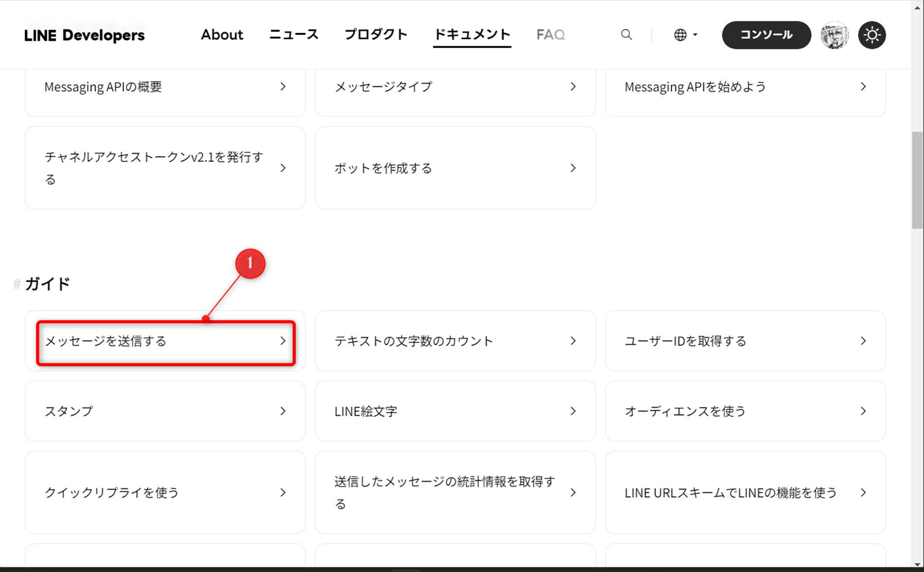Click the LINE Developers logo

pos(84,35)
